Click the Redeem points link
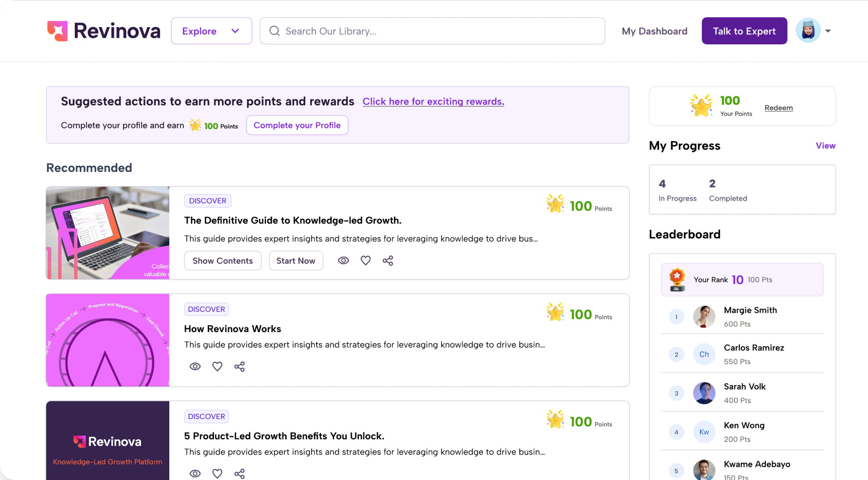Image resolution: width=868 pixels, height=480 pixels. click(x=778, y=108)
